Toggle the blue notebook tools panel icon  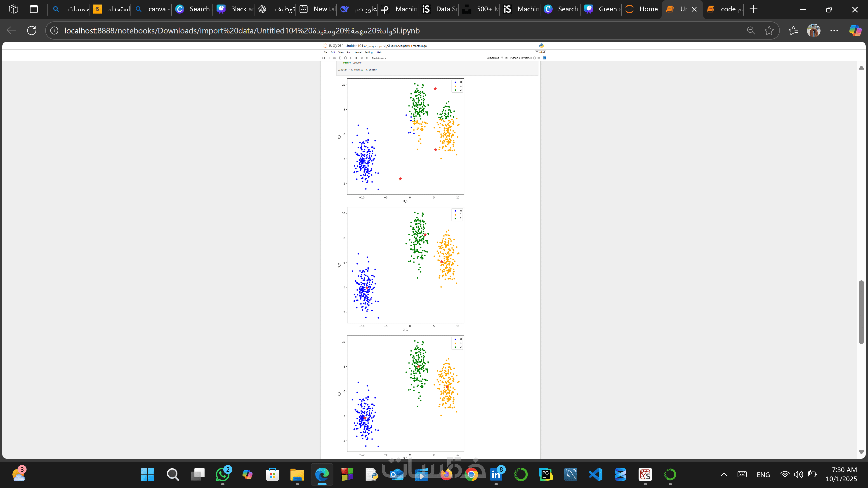pyautogui.click(x=544, y=58)
